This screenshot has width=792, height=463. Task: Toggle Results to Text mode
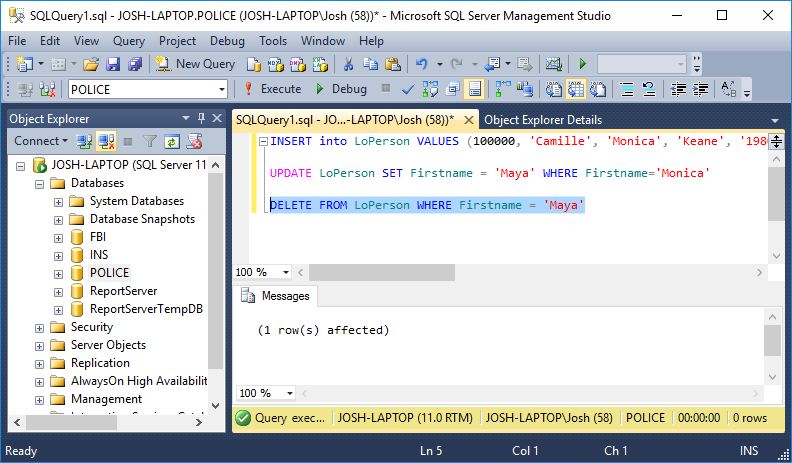click(x=554, y=89)
